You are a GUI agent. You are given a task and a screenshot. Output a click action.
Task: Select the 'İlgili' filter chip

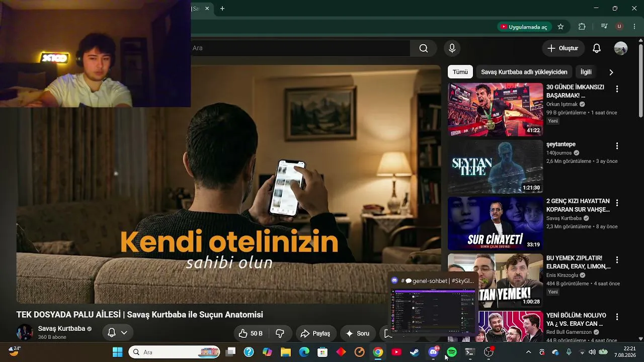pos(586,72)
